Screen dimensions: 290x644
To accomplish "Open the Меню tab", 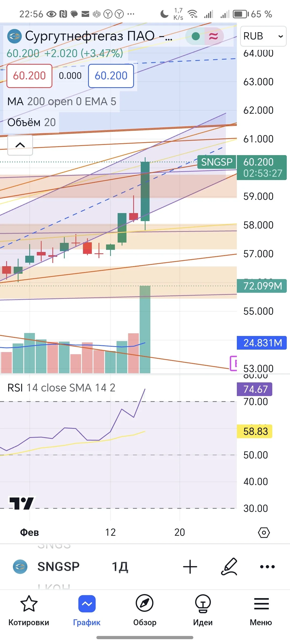I will [261, 611].
